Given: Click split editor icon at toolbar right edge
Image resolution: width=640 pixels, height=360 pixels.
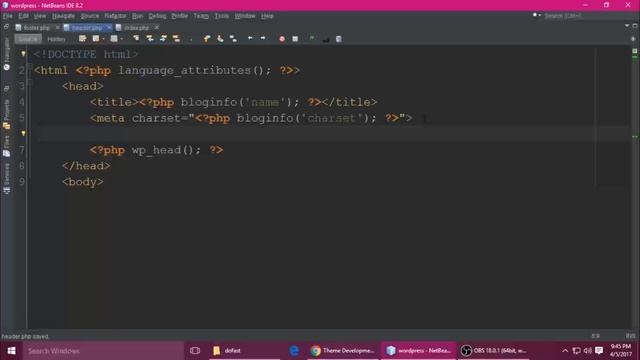Looking at the screenshot, I should [633, 39].
